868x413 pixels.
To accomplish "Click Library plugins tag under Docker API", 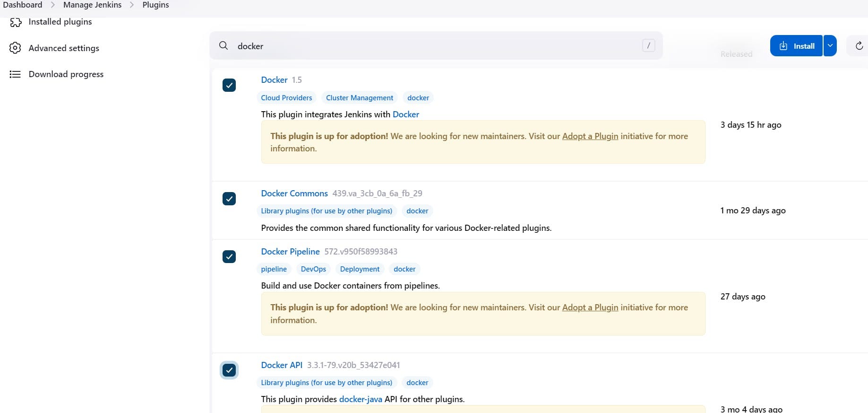I will pyautogui.click(x=327, y=383).
